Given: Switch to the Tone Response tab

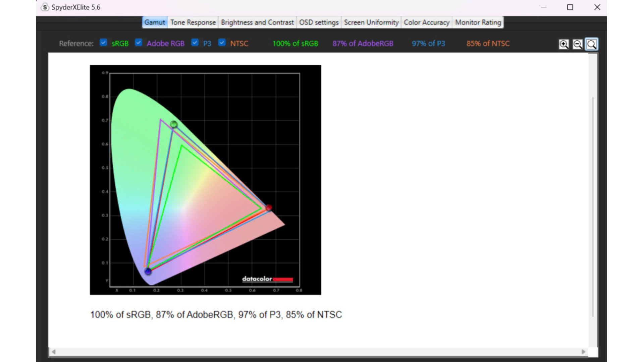Looking at the screenshot, I should tap(193, 22).
